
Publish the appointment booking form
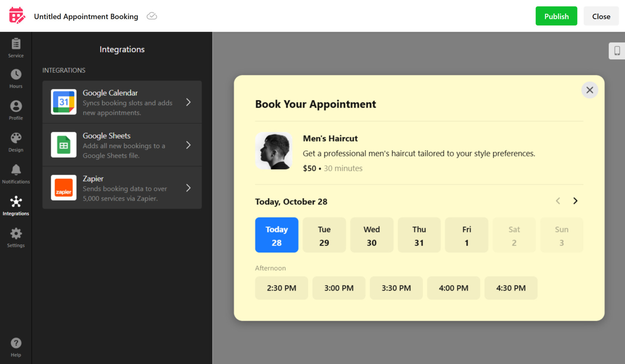(x=556, y=16)
